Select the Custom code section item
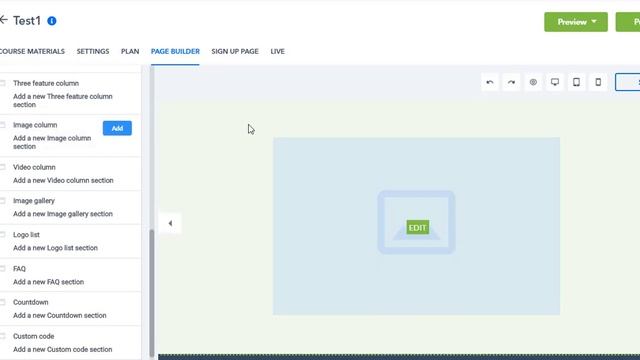This screenshot has height=360, width=640. tap(71, 343)
